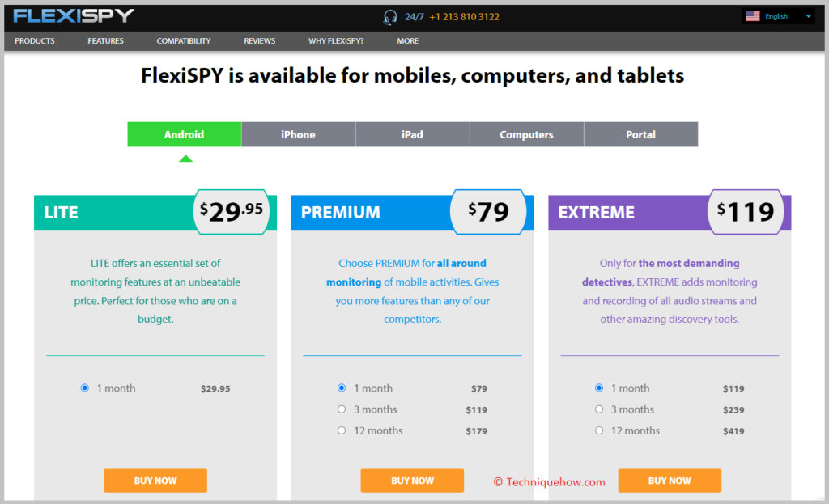Click the US flag icon
Image resolution: width=829 pixels, height=504 pixels.
pyautogui.click(x=752, y=16)
